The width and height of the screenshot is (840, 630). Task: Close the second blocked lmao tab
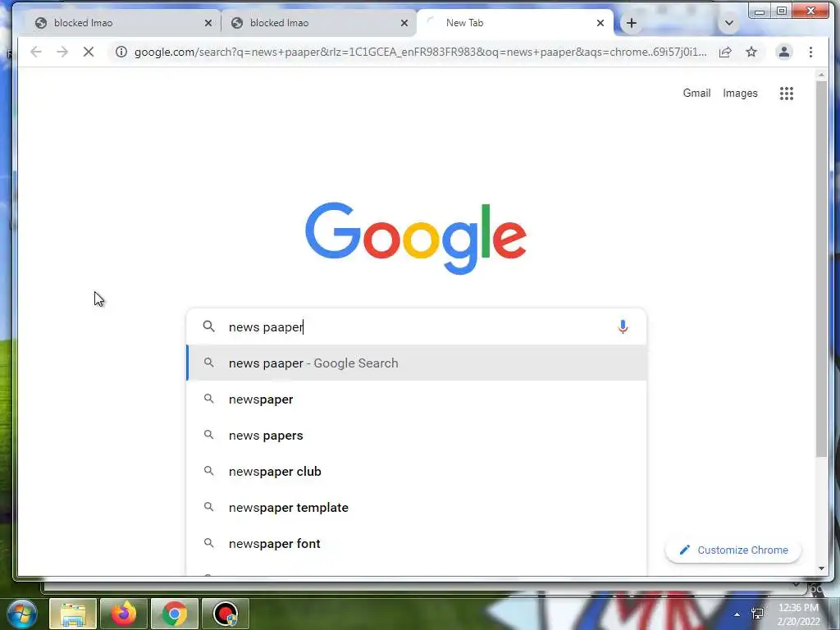404,23
